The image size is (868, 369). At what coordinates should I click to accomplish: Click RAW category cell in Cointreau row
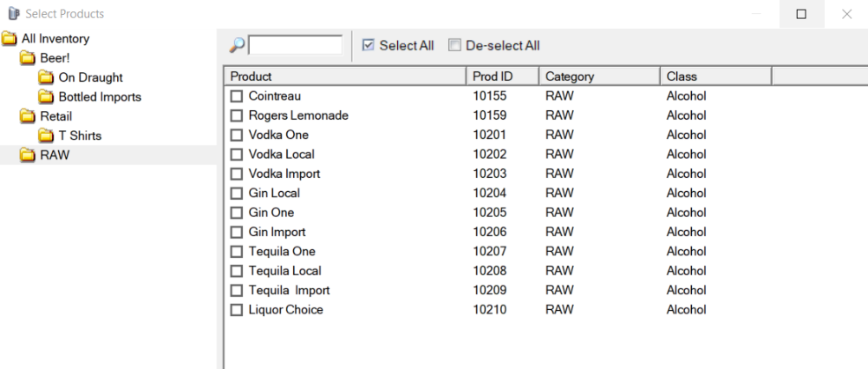pyautogui.click(x=559, y=96)
